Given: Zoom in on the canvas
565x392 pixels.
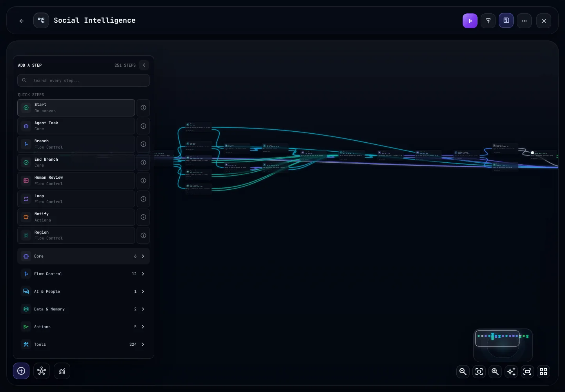Looking at the screenshot, I should tap(495, 372).
